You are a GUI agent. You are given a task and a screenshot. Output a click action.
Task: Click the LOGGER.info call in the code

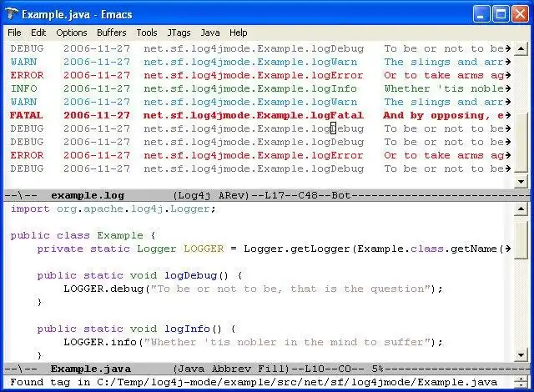tap(100, 342)
